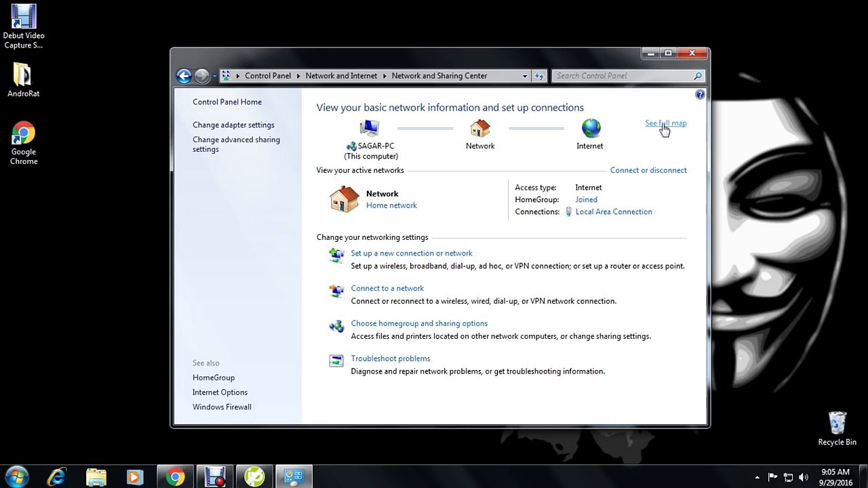Image resolution: width=868 pixels, height=488 pixels.
Task: Open Troubleshoot problems link
Action: (x=391, y=359)
